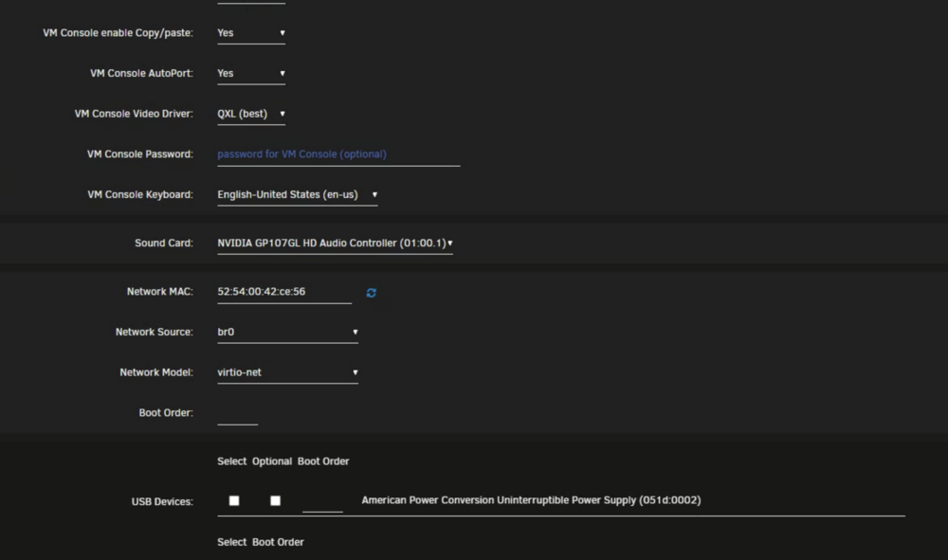This screenshot has height=560, width=948.
Task: Click VM Console enable Copy/paste label
Action: 118,32
